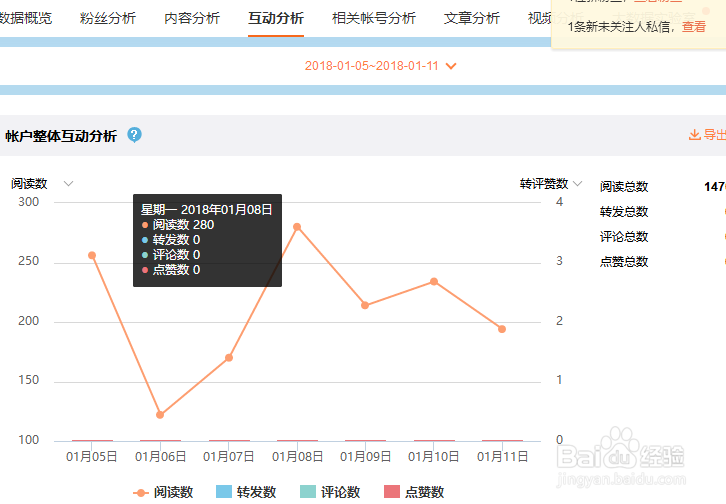This screenshot has height=504, width=726.
Task: Click the 01月05日 x-axis date label
Action: point(92,457)
